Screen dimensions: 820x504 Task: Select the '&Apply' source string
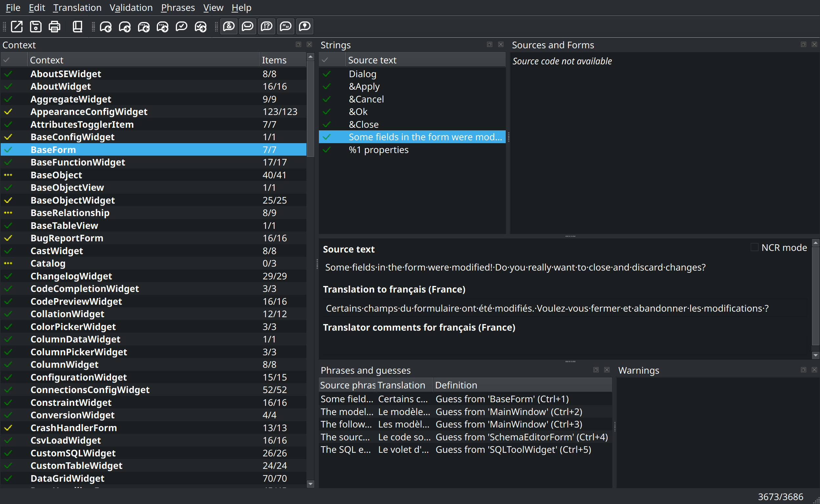click(x=412, y=86)
